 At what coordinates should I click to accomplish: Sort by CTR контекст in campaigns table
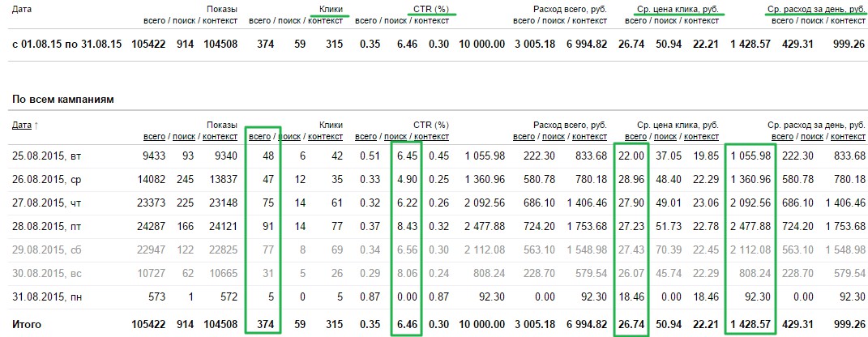(x=432, y=137)
